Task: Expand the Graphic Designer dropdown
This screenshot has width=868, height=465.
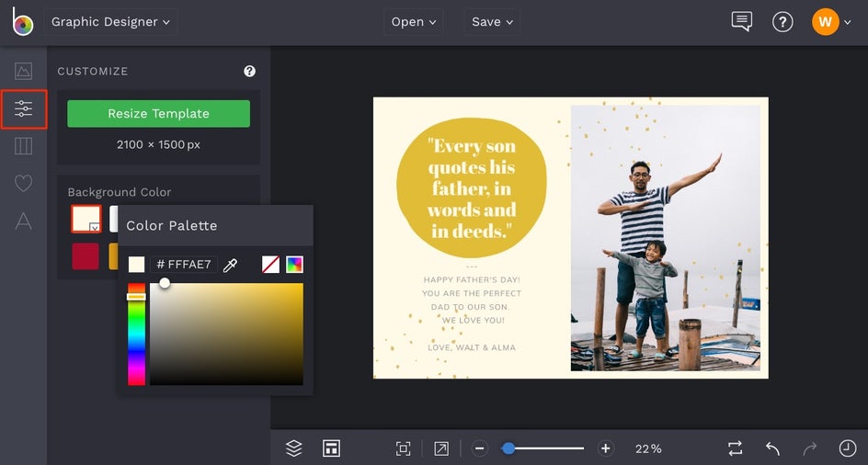Action: coord(110,22)
